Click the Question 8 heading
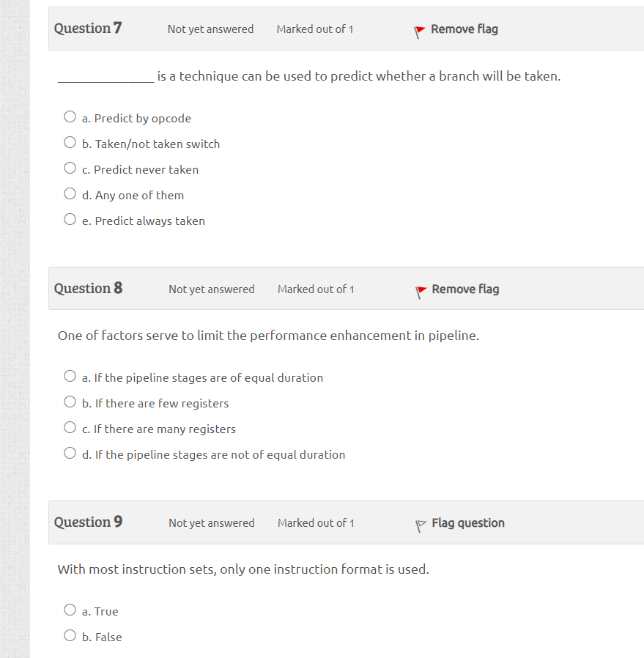The image size is (644, 658). click(x=88, y=289)
